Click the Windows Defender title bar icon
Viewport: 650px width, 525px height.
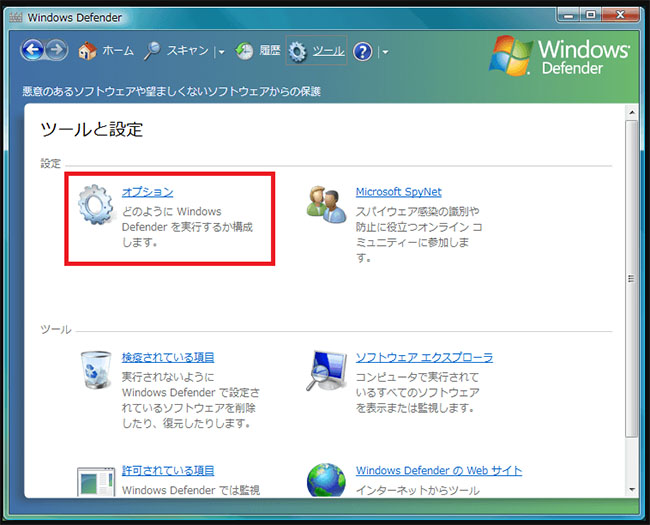[x=16, y=17]
